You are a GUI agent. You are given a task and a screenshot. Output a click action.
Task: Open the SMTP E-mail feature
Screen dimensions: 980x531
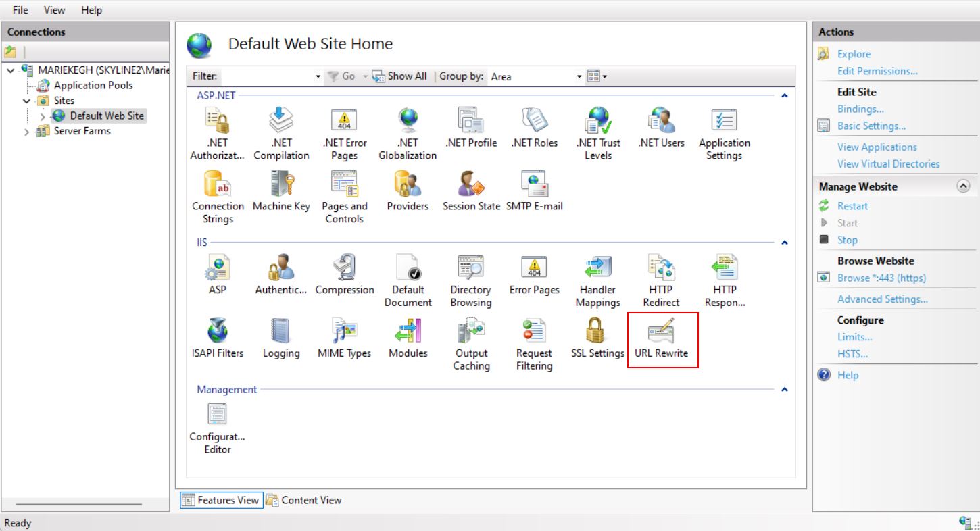pyautogui.click(x=535, y=192)
